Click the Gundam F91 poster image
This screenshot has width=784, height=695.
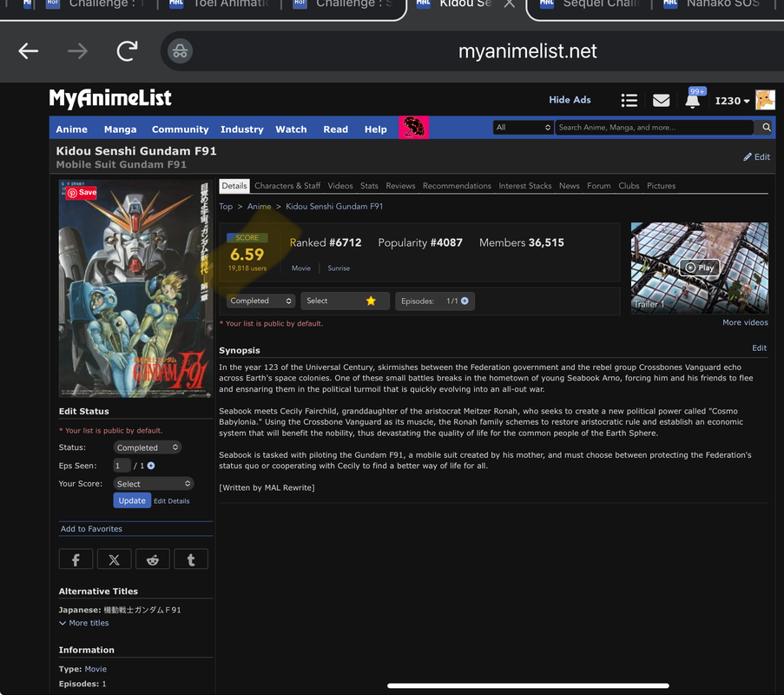pyautogui.click(x=135, y=288)
